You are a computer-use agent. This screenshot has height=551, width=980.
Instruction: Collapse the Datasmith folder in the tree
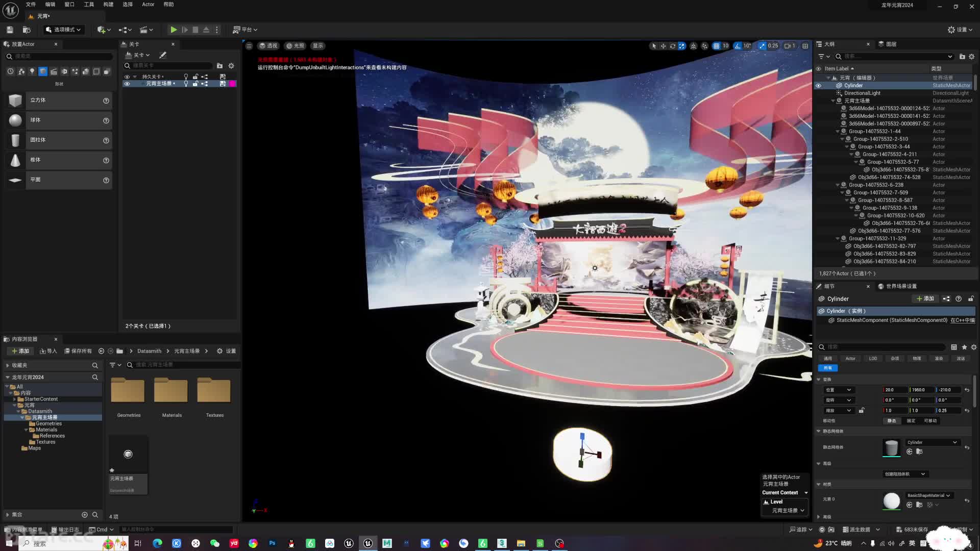[19, 411]
